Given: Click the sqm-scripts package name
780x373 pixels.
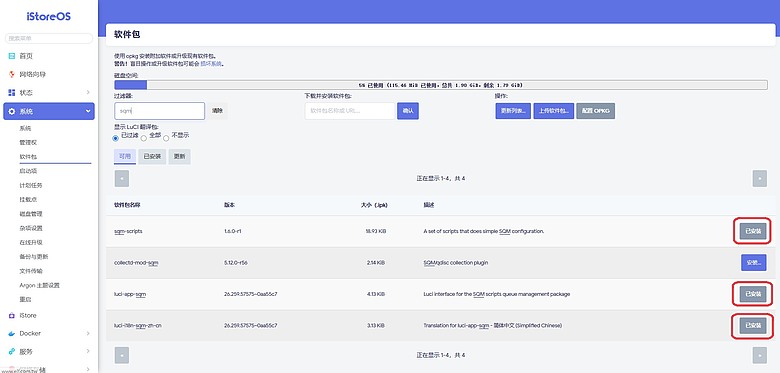Looking at the screenshot, I should pyautogui.click(x=128, y=231).
